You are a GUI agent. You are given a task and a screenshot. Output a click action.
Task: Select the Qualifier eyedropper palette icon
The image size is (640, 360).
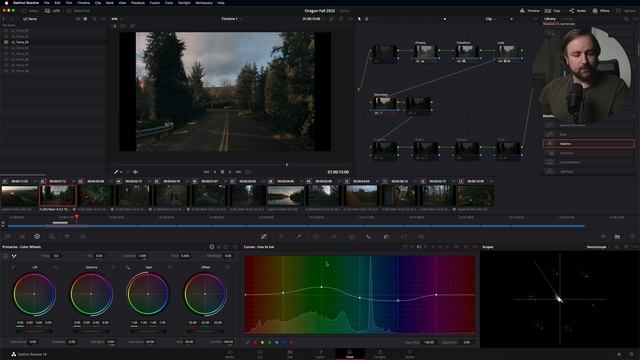299,236
